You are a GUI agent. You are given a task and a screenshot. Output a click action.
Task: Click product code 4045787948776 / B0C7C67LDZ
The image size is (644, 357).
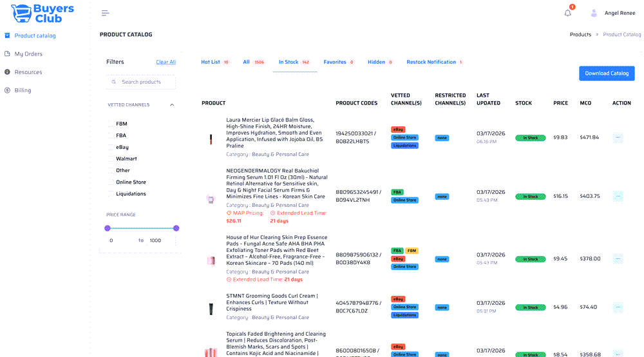click(x=359, y=307)
